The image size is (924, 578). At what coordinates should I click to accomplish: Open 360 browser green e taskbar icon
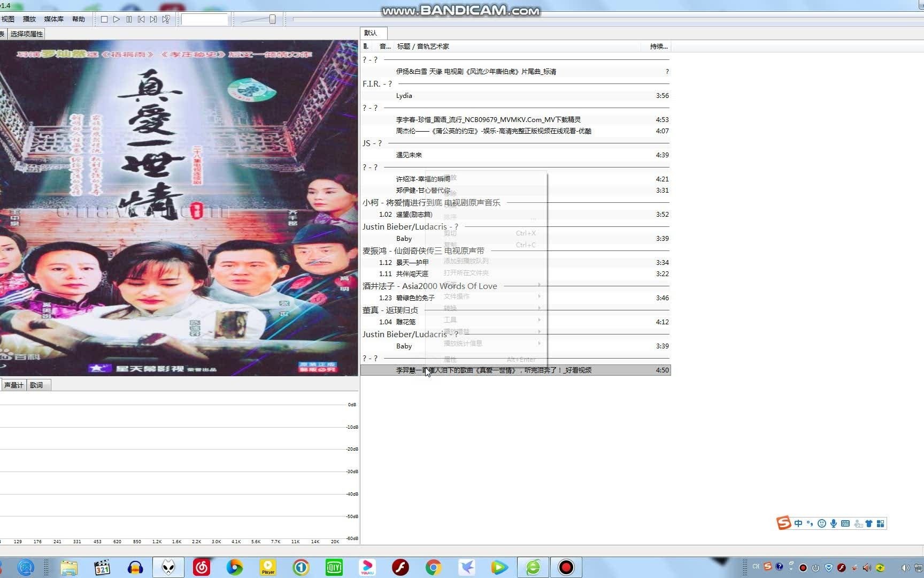point(533,567)
